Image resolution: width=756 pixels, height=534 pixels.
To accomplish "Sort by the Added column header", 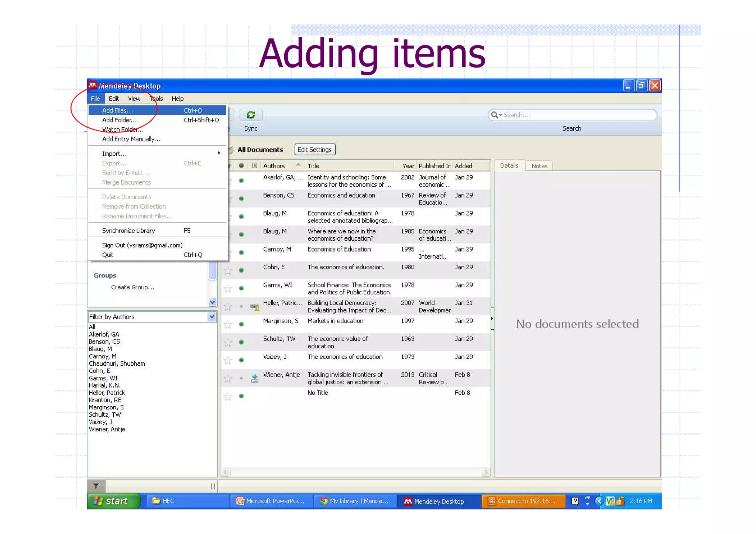I will coord(471,166).
